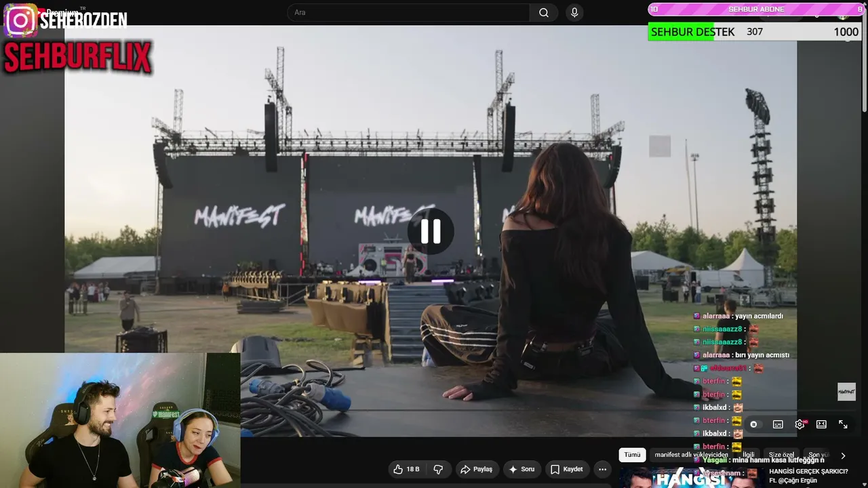Save the video with Kaydet
This screenshot has width=868, height=488.
click(567, 469)
